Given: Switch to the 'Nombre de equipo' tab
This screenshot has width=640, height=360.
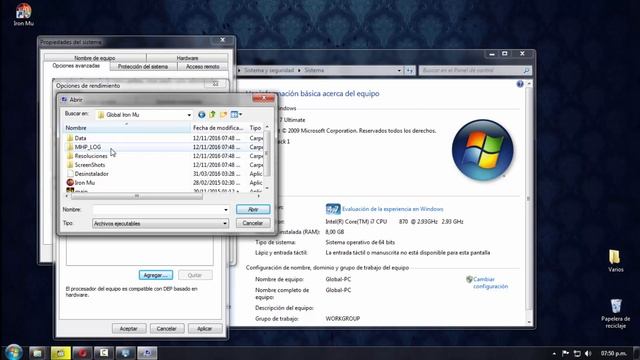Looking at the screenshot, I should pyautogui.click(x=95, y=58).
